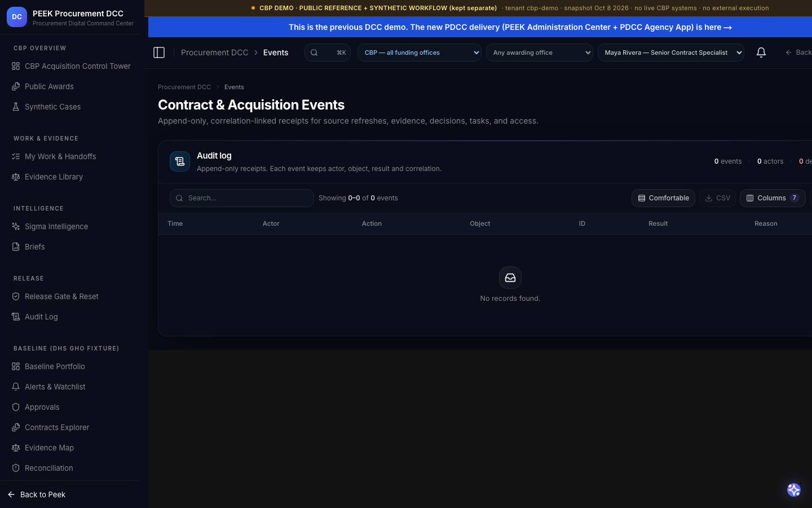Click the Back button in top bar
The image size is (812, 508).
(x=798, y=52)
